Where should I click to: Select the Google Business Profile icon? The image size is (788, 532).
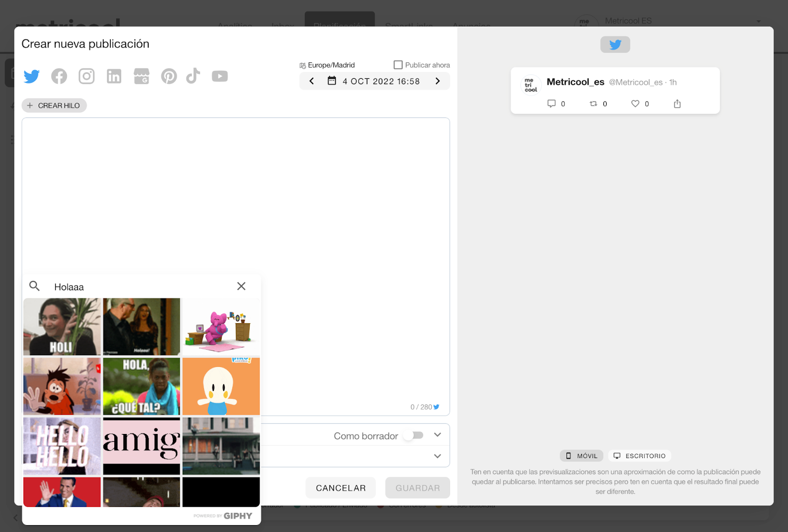(x=141, y=76)
